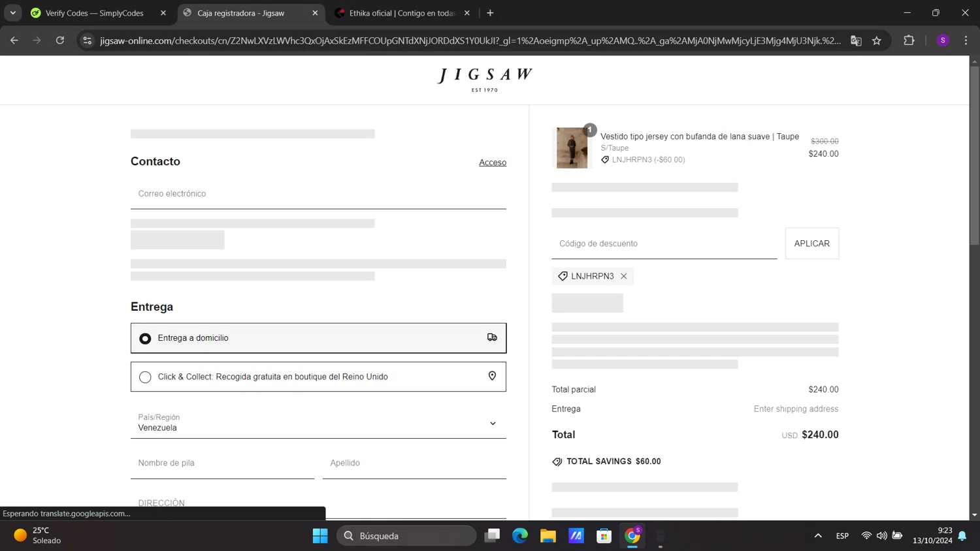The width and height of the screenshot is (980, 551).
Task: Open Microsoft Edge from the taskbar
Action: coord(520,536)
